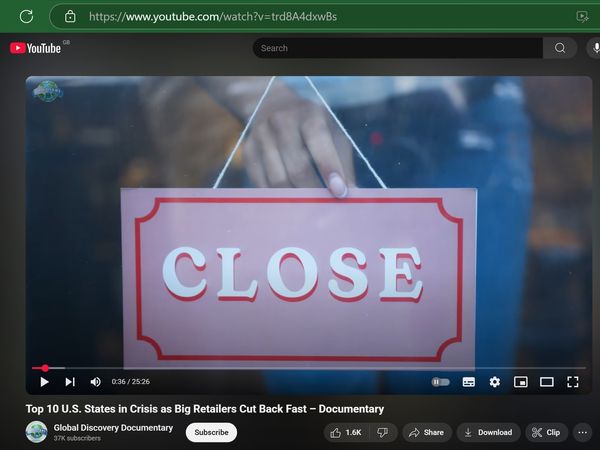Seek in the video progress bar
This screenshot has width=600, height=450.
coord(309,368)
